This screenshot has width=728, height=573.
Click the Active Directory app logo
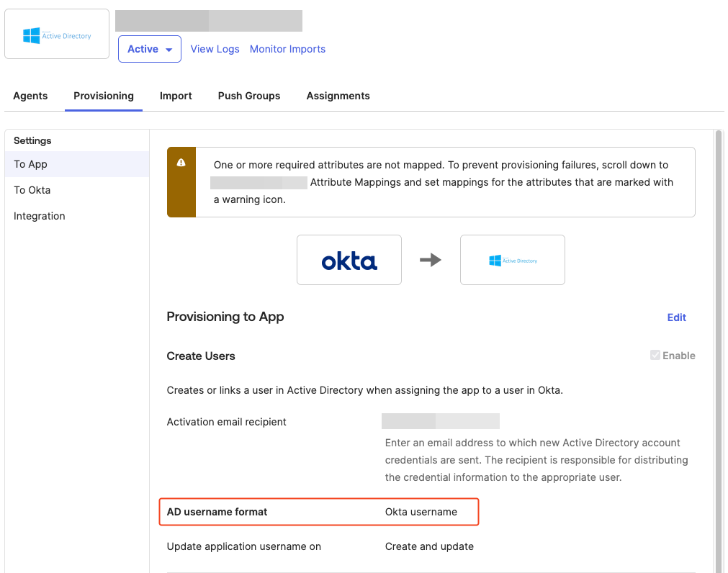(x=56, y=33)
